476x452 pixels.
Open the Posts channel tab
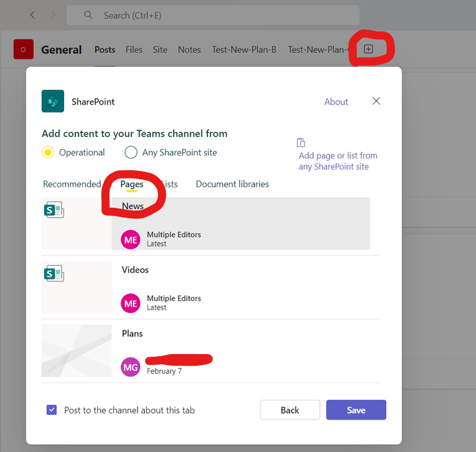pyautogui.click(x=104, y=50)
